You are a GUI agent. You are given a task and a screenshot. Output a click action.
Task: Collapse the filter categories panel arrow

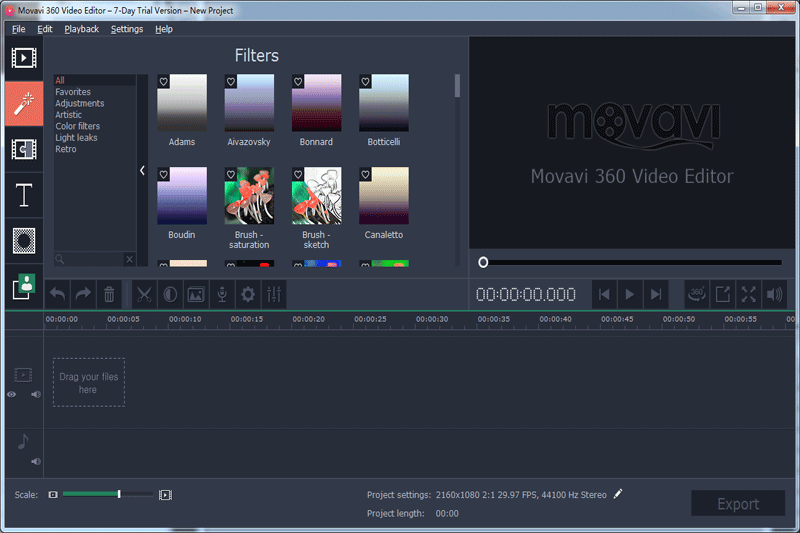click(142, 170)
